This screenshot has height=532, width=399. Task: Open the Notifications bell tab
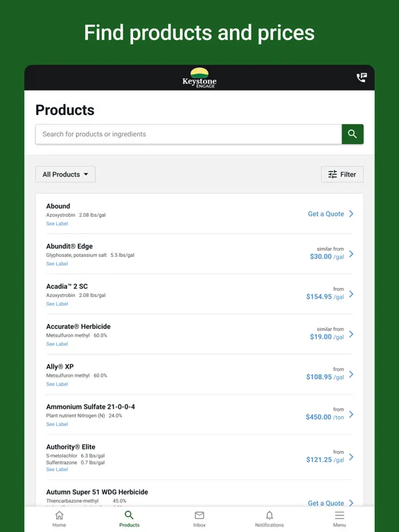coord(269,519)
